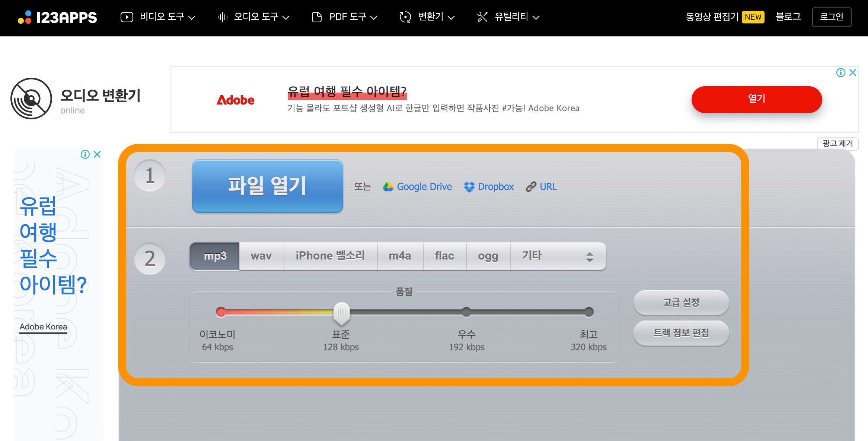This screenshot has width=868, height=441.
Task: Click the Adobe Korea link in sidebar ad
Action: coord(43,327)
